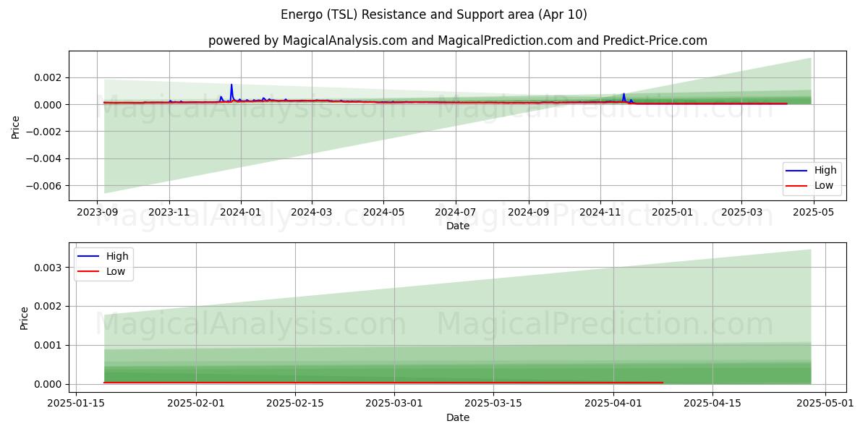Image resolution: width=868 pixels, height=434 pixels.
Task: Click the '2024-11' date tick label
Action: tap(600, 213)
